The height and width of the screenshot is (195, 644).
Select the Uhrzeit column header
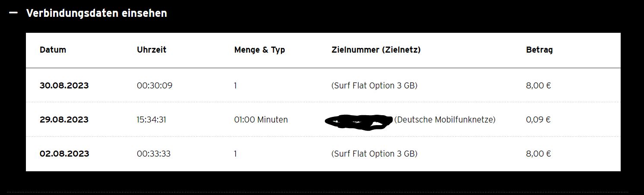[151, 50]
